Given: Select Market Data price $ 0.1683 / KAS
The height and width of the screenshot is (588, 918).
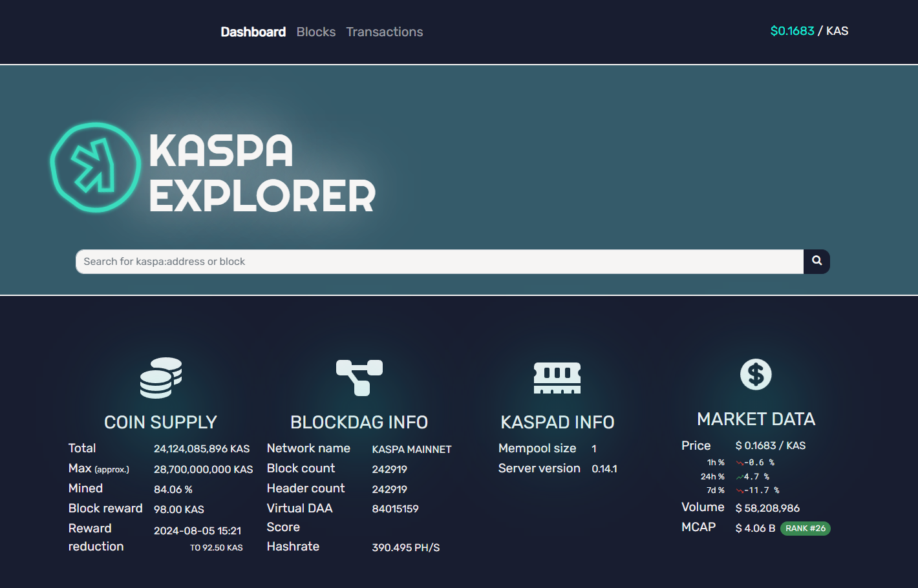Looking at the screenshot, I should pos(771,446).
